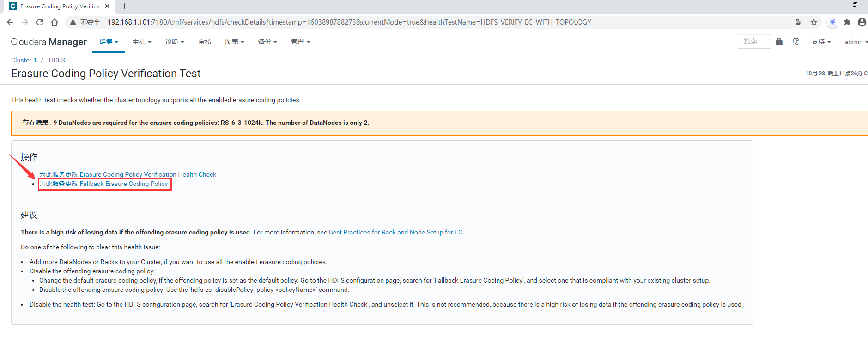Click the 操作 section heading
Viewport: 868px width, 339px height.
(29, 157)
